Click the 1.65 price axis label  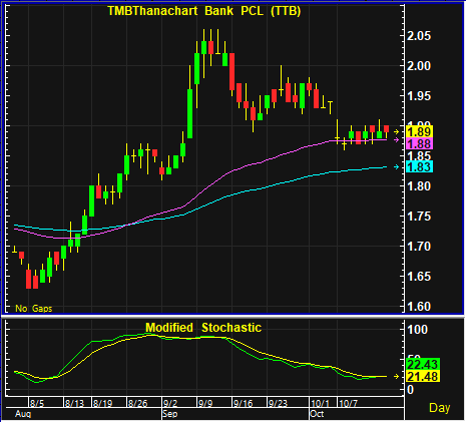point(419,277)
